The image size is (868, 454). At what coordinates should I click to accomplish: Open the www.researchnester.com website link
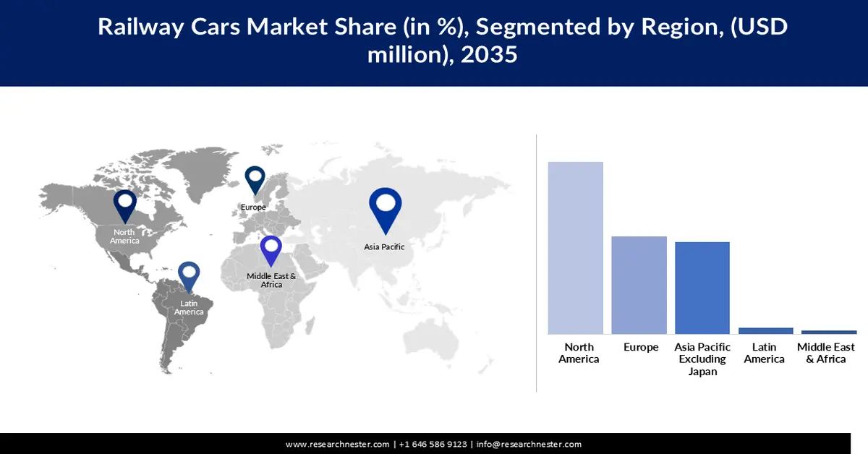coord(337,445)
